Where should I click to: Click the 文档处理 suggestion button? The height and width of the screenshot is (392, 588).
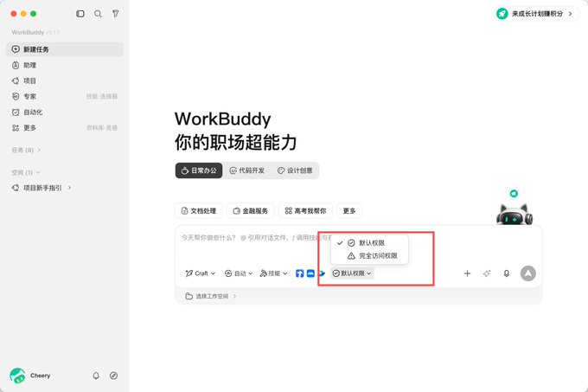(x=199, y=211)
